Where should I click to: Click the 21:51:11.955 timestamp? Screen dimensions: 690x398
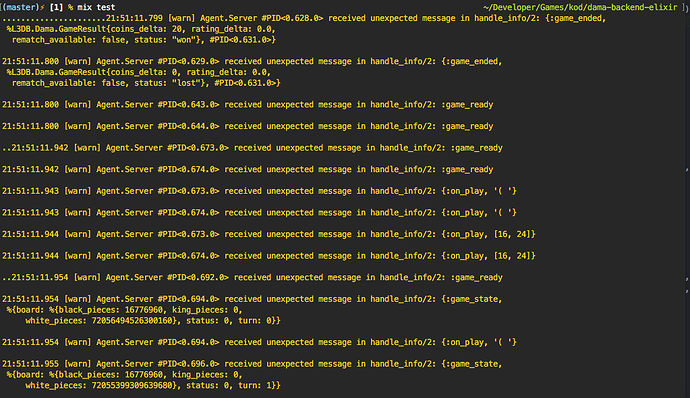point(30,364)
